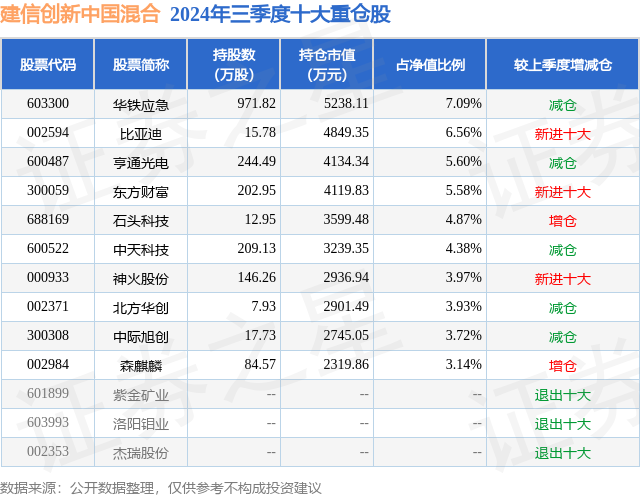Click the 股票简称 column header
The height and width of the screenshot is (497, 640).
(141, 64)
